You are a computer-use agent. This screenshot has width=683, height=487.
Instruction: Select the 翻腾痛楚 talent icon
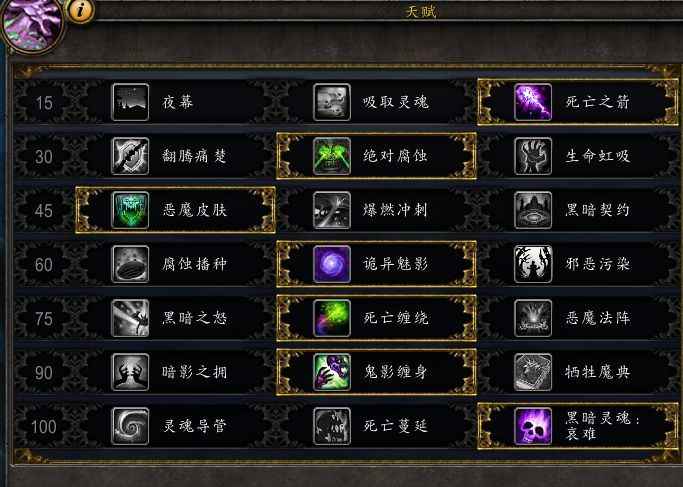(130, 156)
